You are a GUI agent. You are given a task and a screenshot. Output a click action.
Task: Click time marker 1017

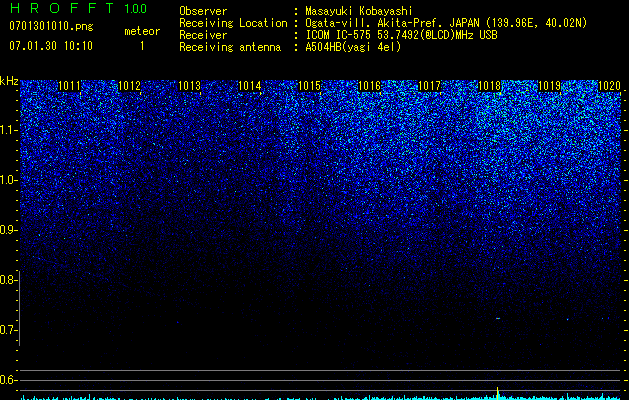point(429,86)
